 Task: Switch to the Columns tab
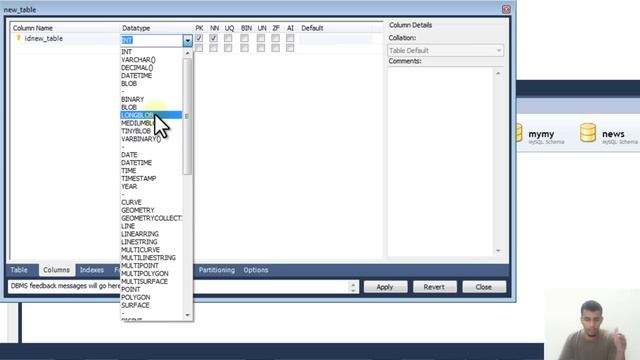56,270
